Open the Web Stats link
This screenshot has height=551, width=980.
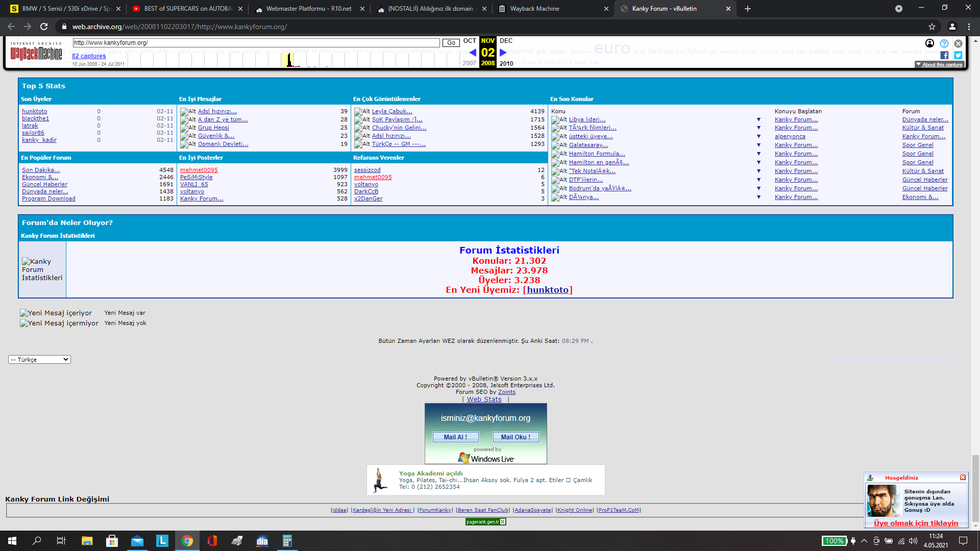(484, 399)
